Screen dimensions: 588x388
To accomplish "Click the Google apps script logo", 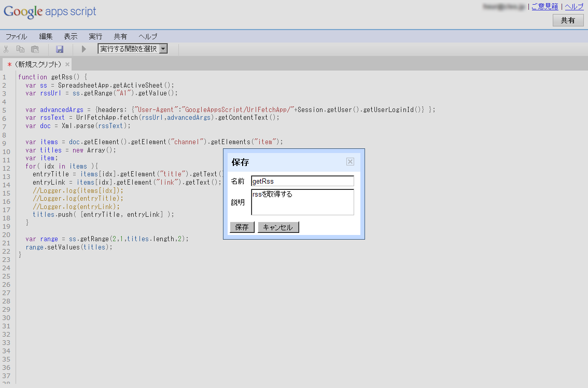I will point(50,12).
